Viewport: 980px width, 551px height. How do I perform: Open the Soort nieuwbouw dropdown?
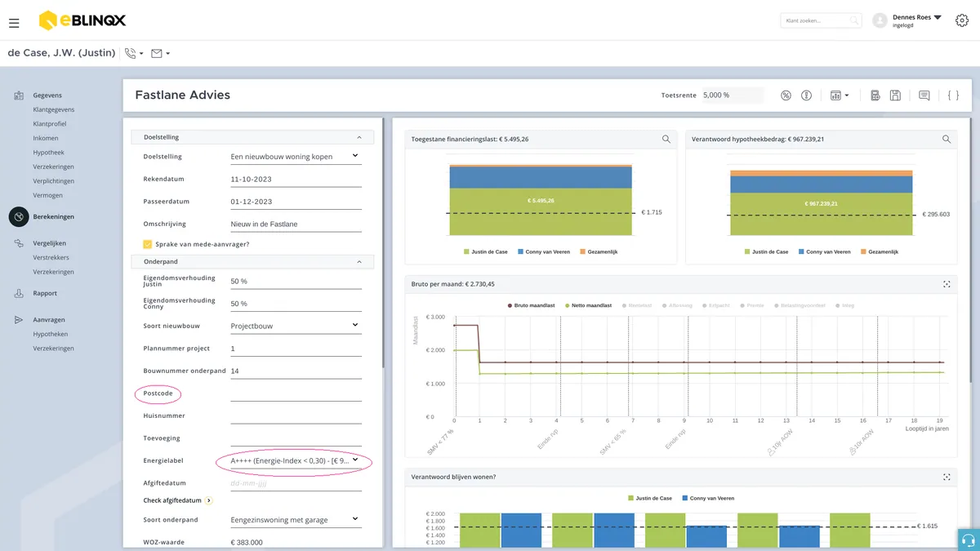(296, 326)
